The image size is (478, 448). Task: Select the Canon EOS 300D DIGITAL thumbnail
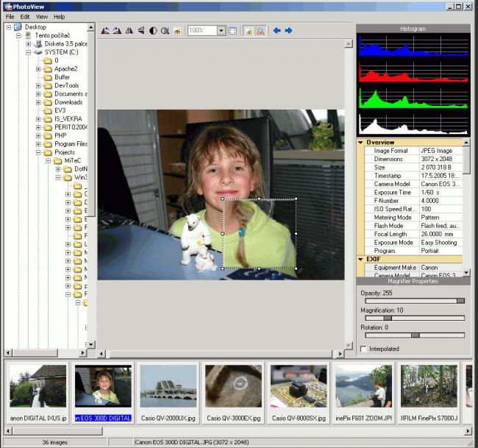[103, 392]
